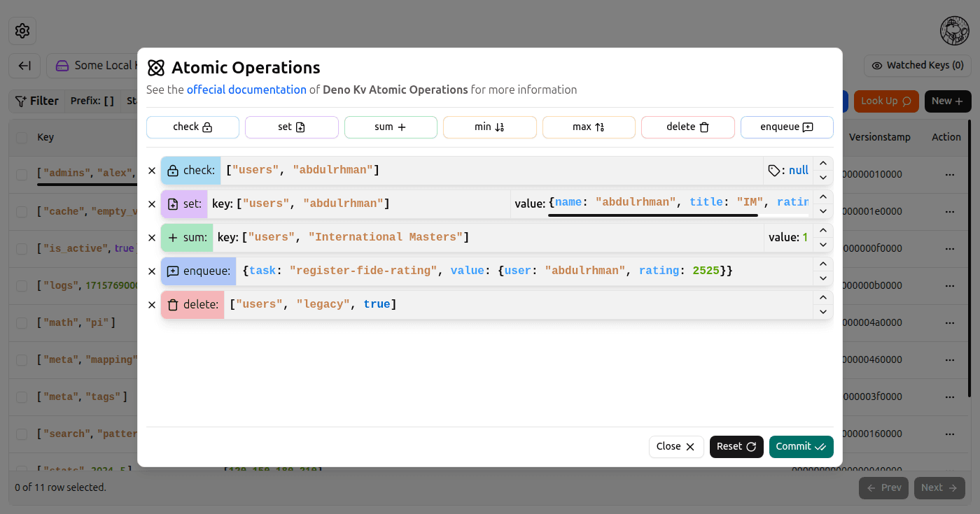Remove the delete operation row
Image resolution: width=980 pixels, height=514 pixels.
coord(152,305)
